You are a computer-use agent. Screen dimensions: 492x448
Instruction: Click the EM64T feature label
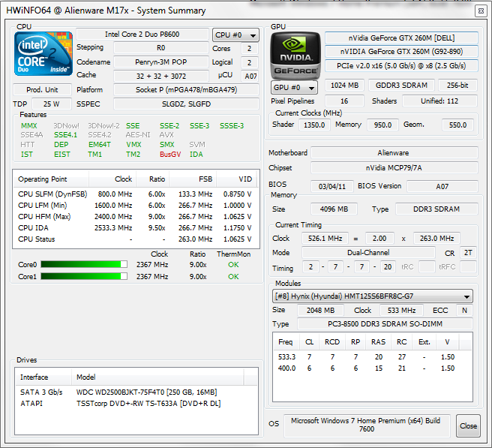coord(100,144)
